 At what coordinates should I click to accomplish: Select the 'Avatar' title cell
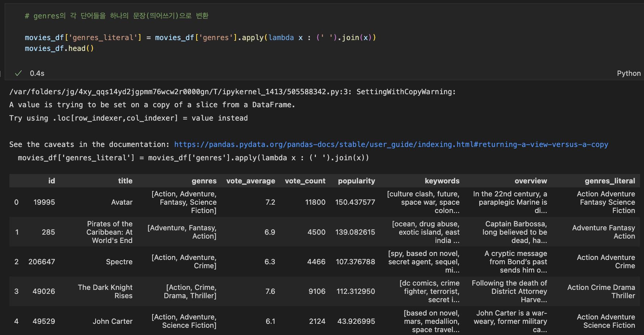[122, 202]
